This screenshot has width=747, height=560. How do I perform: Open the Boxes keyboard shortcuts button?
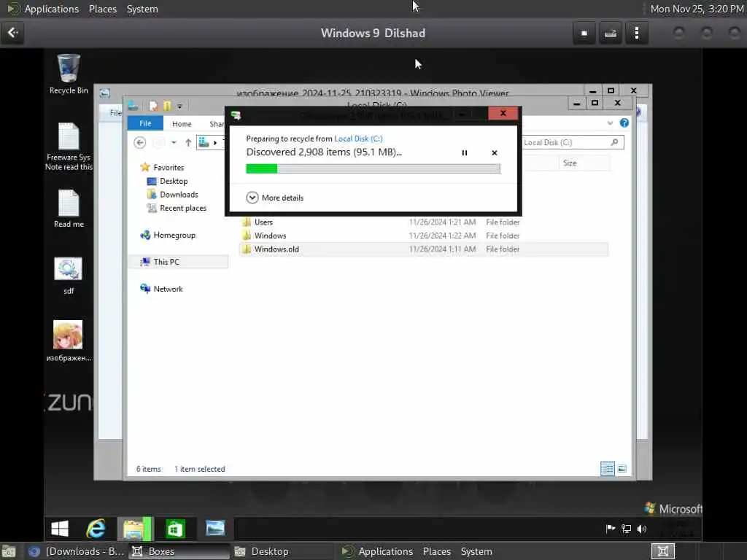click(x=611, y=34)
